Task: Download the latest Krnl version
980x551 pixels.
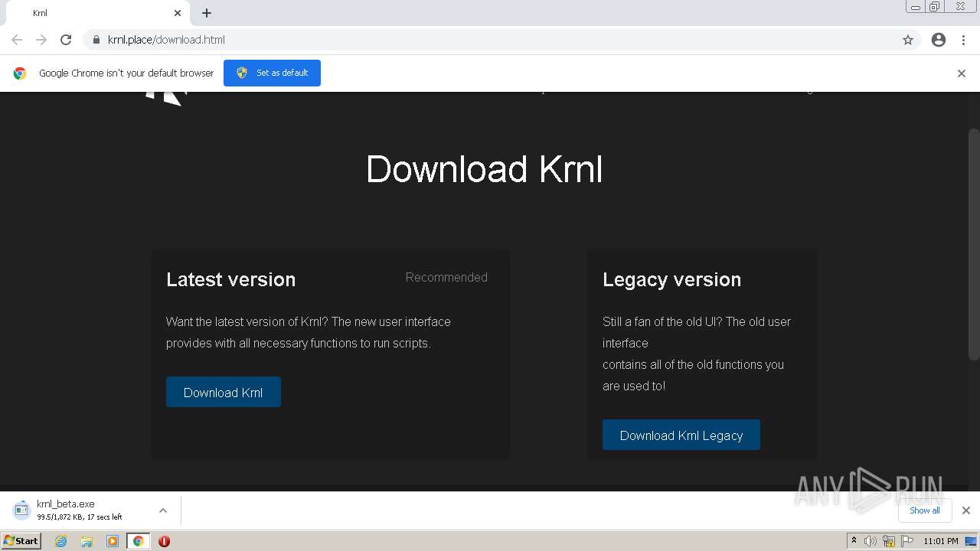Action: click(224, 392)
